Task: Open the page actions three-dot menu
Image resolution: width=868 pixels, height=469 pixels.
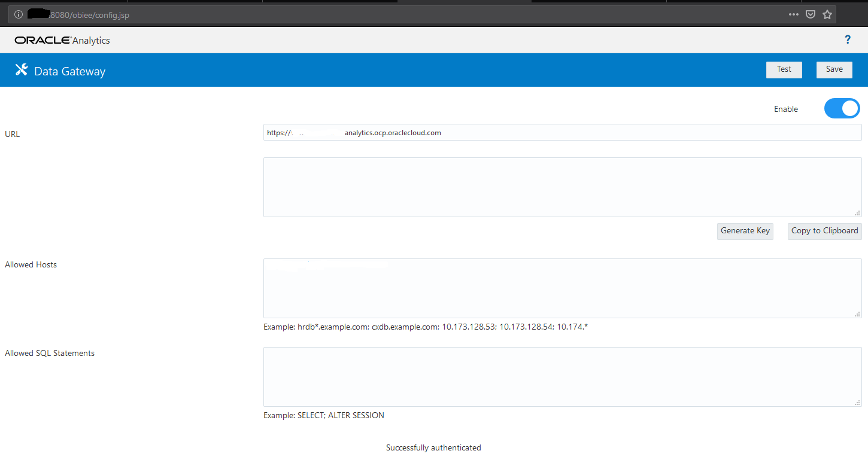Action: tap(794, 15)
